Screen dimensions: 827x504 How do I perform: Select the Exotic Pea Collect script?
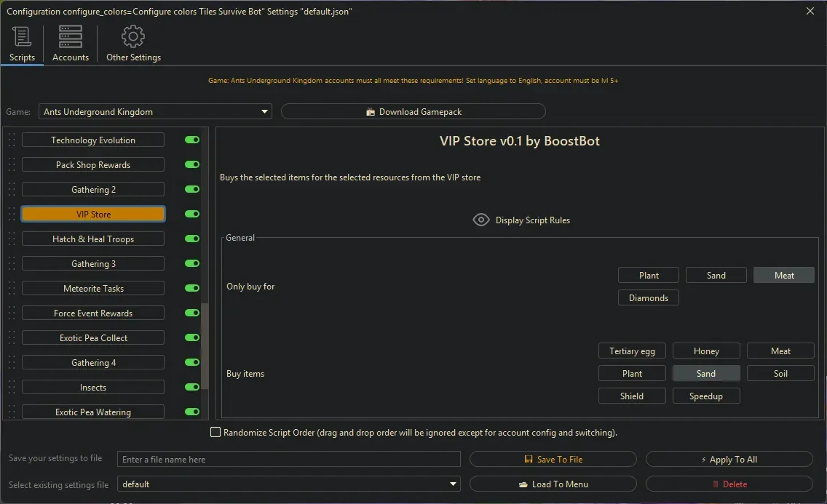[x=93, y=337]
